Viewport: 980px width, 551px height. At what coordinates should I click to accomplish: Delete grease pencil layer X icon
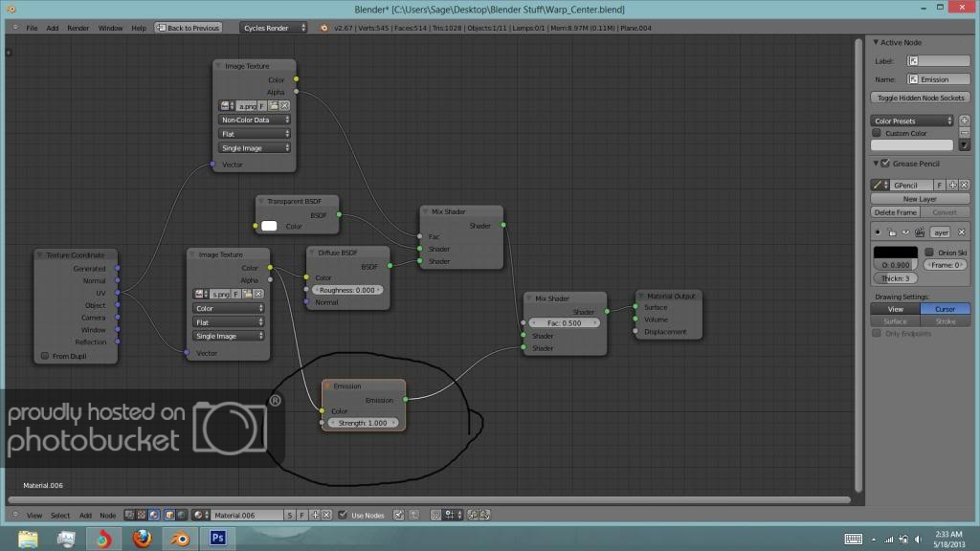(x=961, y=232)
